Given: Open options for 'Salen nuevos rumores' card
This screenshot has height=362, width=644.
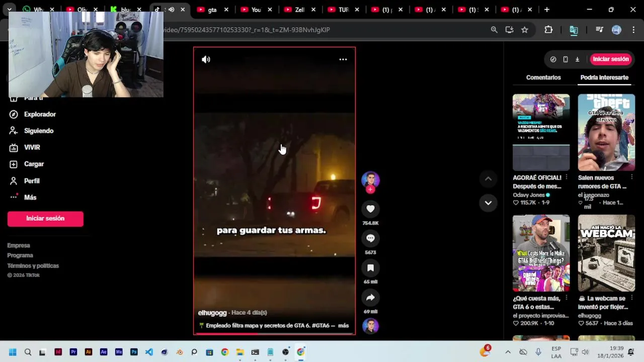Looking at the screenshot, I should [x=632, y=177].
